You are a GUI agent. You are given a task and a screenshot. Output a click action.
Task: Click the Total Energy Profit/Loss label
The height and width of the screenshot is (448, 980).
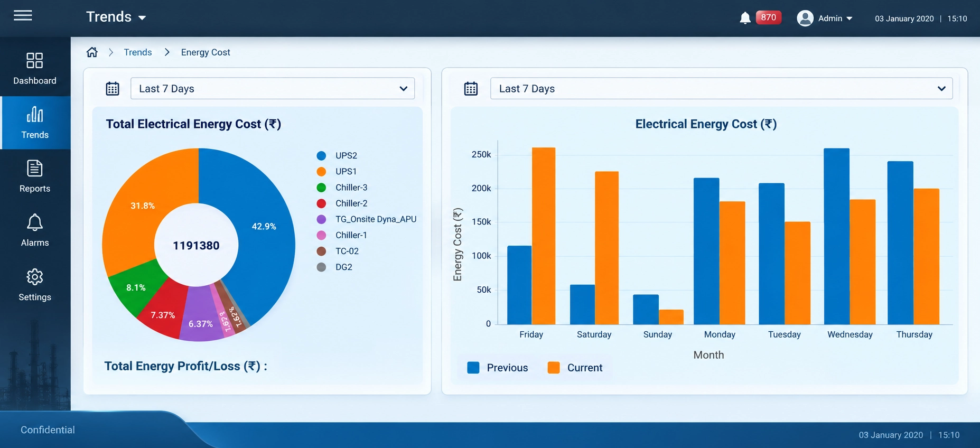coord(186,366)
